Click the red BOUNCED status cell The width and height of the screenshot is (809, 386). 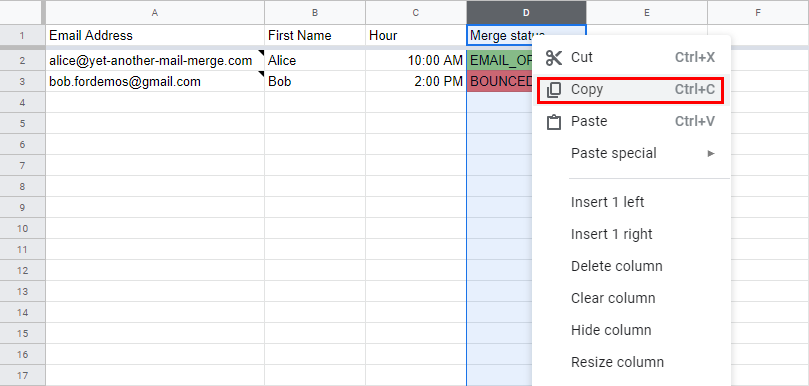(x=499, y=82)
